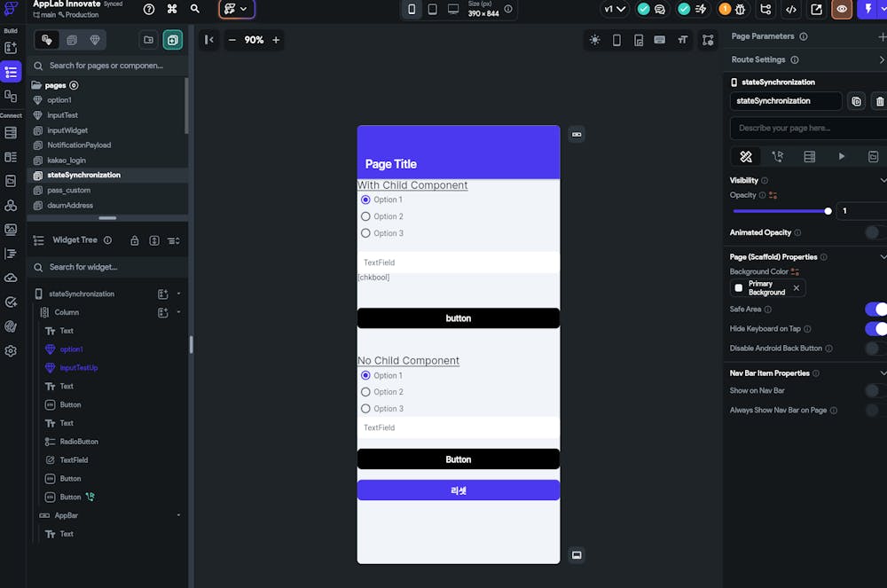Click the purple 리셋 button
887x588 pixels.
459,490
